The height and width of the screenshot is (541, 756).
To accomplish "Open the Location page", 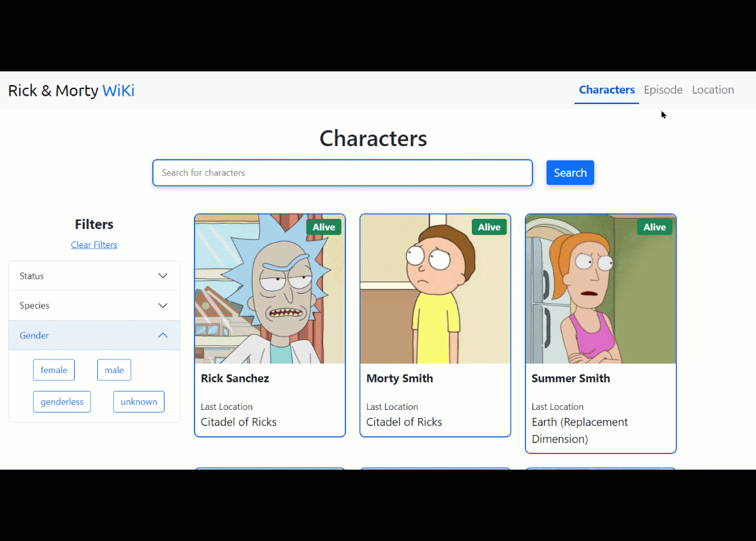I will pos(712,90).
